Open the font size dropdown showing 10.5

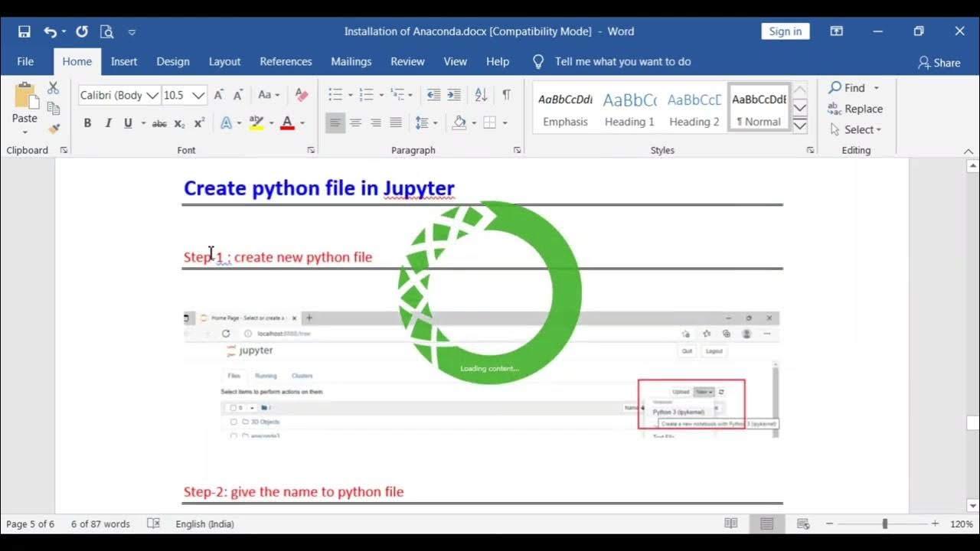198,95
